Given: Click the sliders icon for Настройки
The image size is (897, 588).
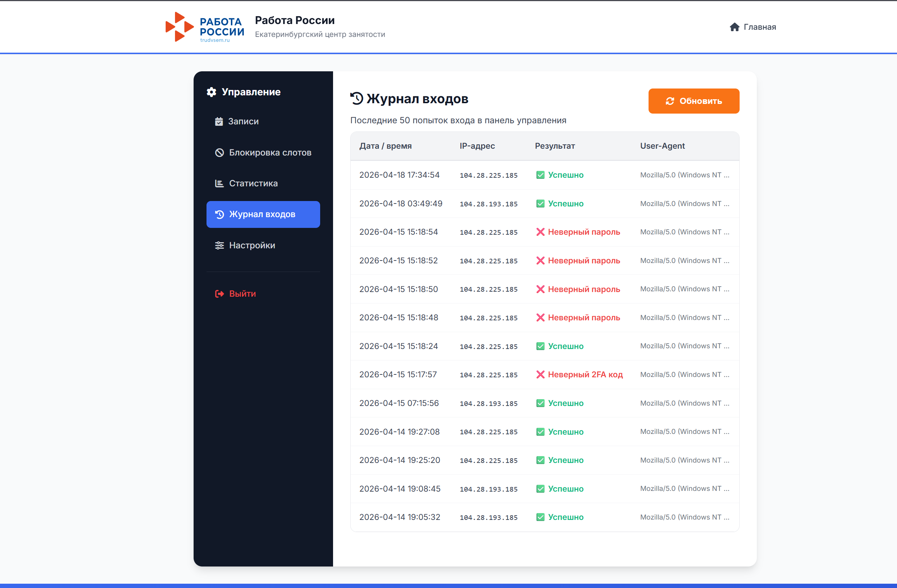Looking at the screenshot, I should click(219, 245).
